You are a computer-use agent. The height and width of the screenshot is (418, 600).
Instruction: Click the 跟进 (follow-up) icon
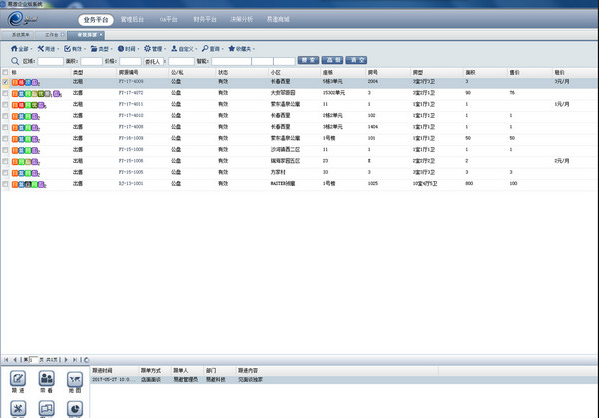19,380
